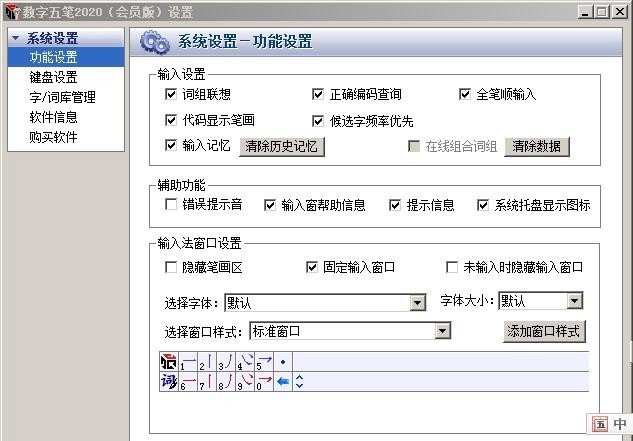Select 功能设置 in the sidebar
This screenshot has height=441, width=633.
(66, 57)
